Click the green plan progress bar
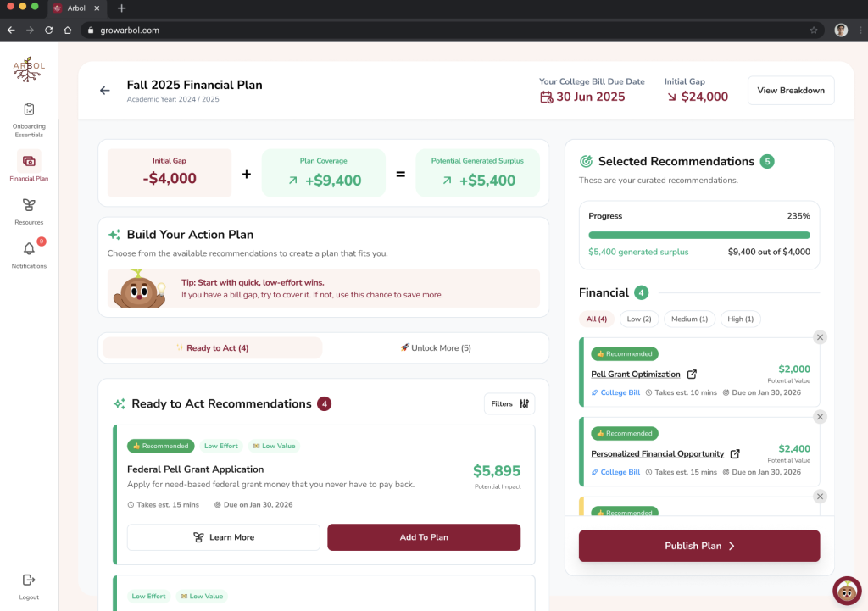Viewport: 868px width, 611px height. click(698, 236)
